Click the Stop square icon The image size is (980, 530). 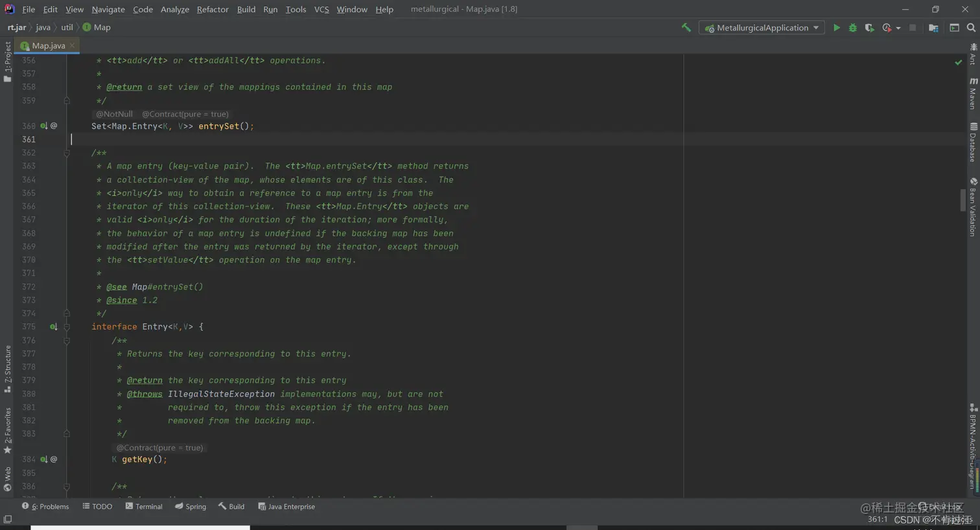point(913,28)
